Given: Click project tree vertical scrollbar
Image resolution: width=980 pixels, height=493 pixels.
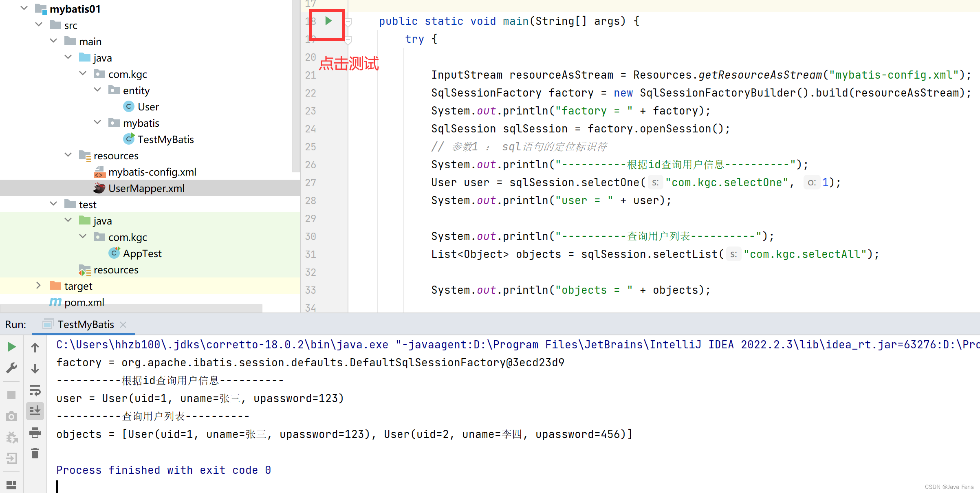Looking at the screenshot, I should pyautogui.click(x=296, y=86).
